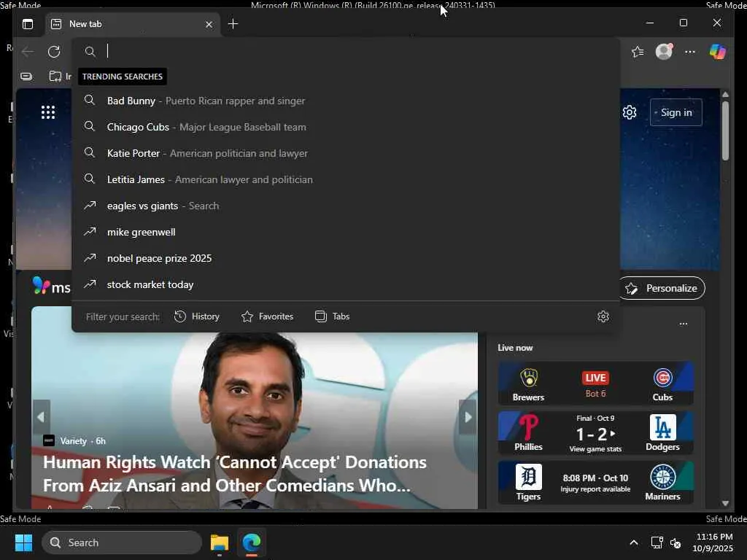Choose stock market today suggestion
Screen dimensions: 747x560
coord(346,284)
